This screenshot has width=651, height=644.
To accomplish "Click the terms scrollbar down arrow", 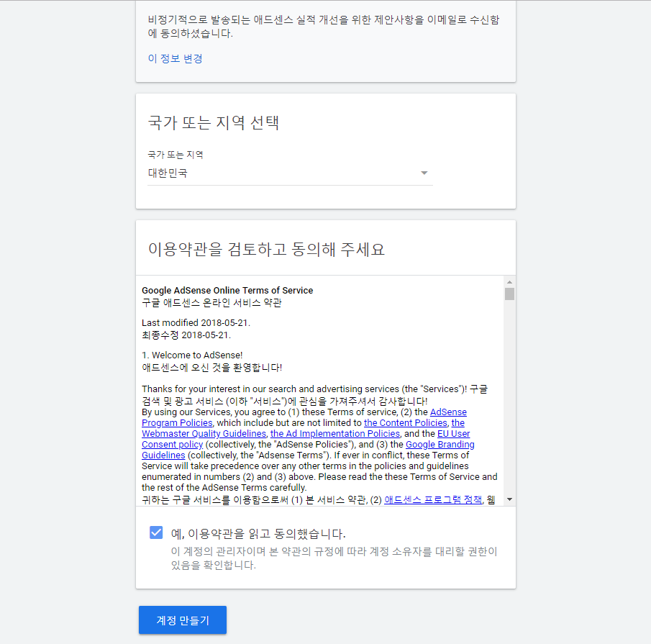I will [509, 499].
